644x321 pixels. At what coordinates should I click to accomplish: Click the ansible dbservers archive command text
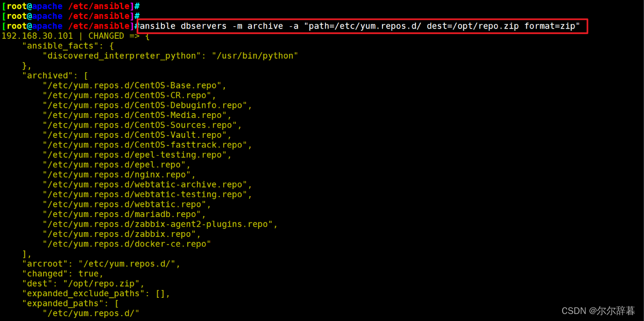point(360,26)
